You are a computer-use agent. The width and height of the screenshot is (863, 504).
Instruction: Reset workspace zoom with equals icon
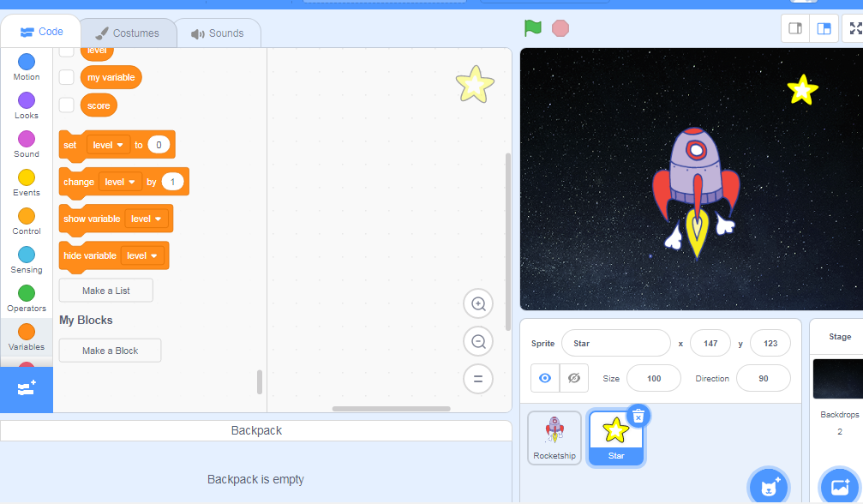(478, 378)
